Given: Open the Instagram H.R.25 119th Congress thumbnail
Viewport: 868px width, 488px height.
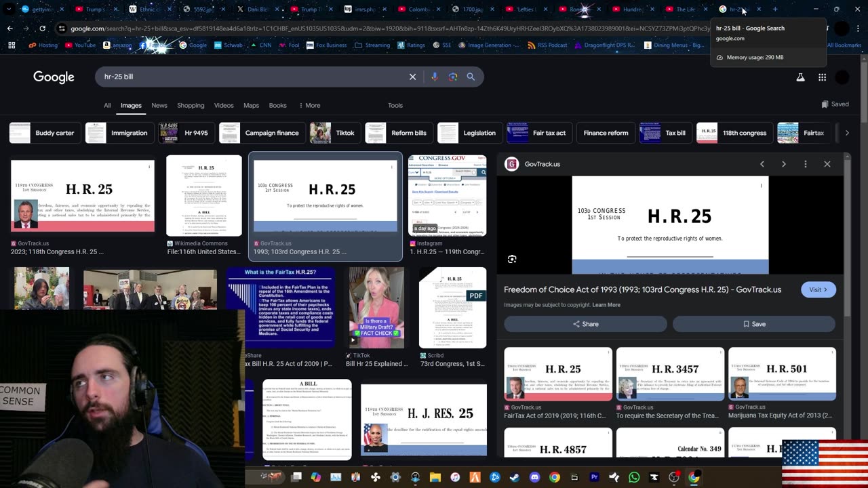Looking at the screenshot, I should [x=447, y=196].
